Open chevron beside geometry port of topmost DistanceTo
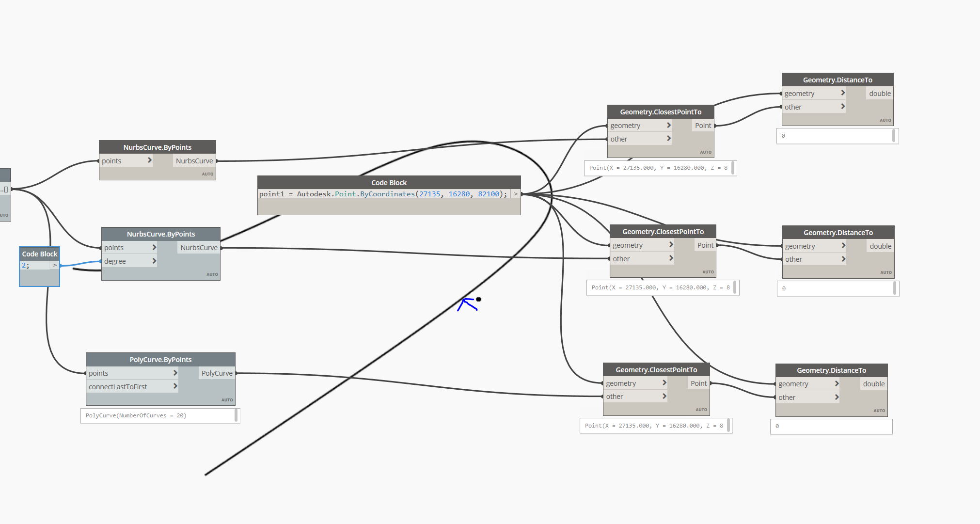The width and height of the screenshot is (980, 524). 843,93
